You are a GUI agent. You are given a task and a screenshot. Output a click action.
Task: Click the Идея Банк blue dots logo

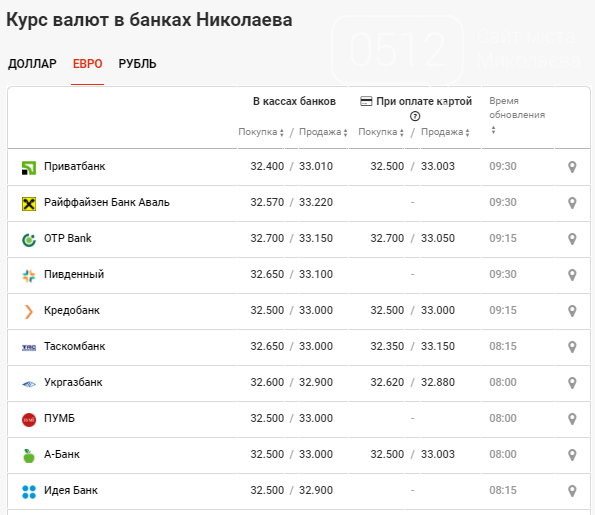click(29, 492)
